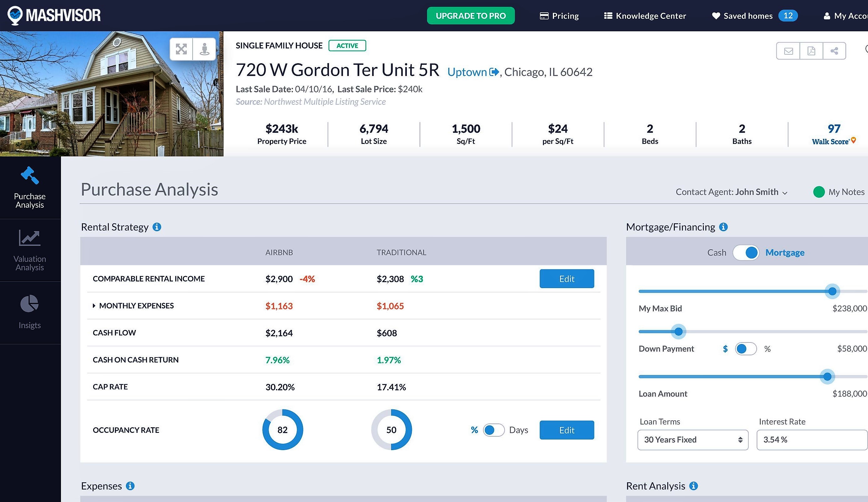This screenshot has height=502, width=868.
Task: Click the green My Notes dot
Action: pyautogui.click(x=819, y=192)
